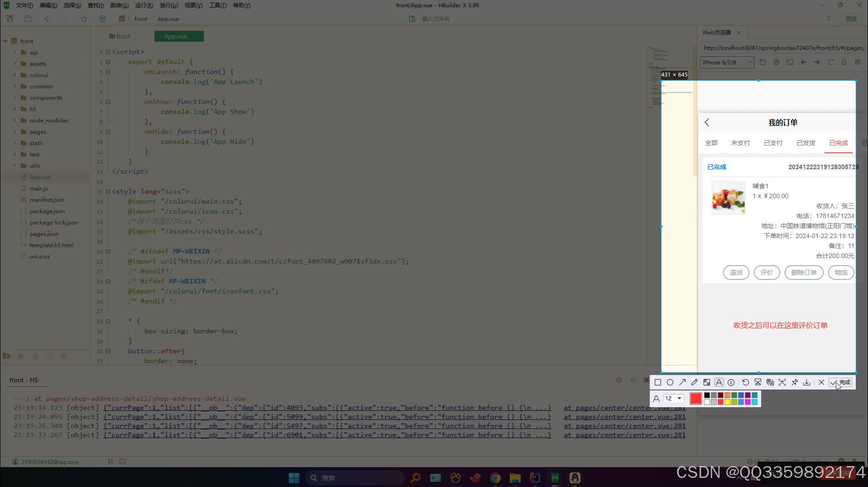Pick the pencil freehand tool
The height and width of the screenshot is (487, 868).
click(694, 382)
